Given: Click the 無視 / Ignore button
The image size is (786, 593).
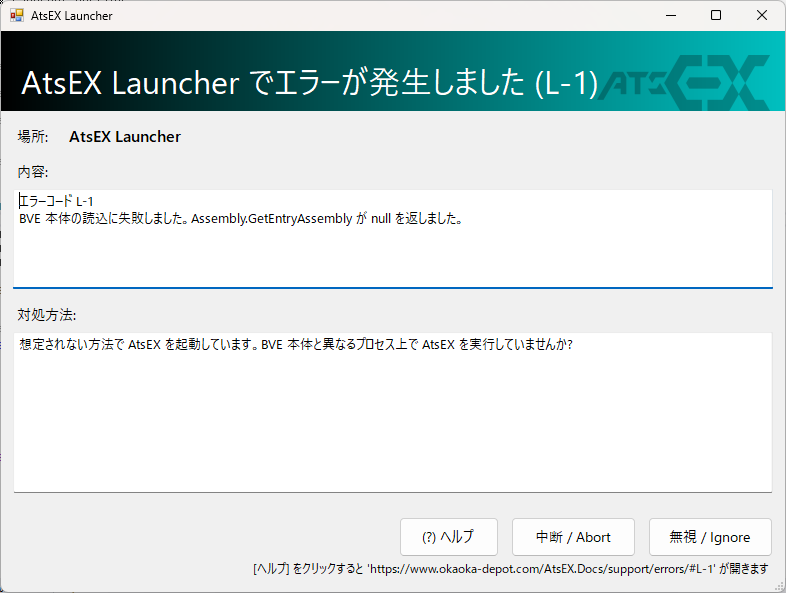Looking at the screenshot, I should [710, 537].
